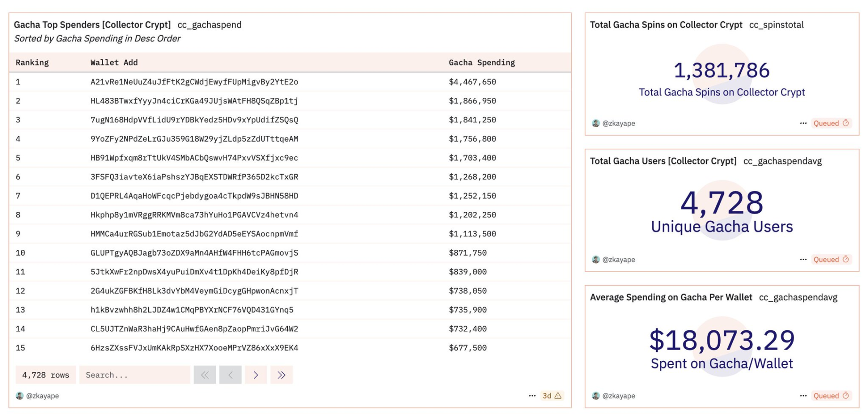Sort by Gacha Spending column header
Image resolution: width=868 pixels, height=416 pixels.
(481, 63)
